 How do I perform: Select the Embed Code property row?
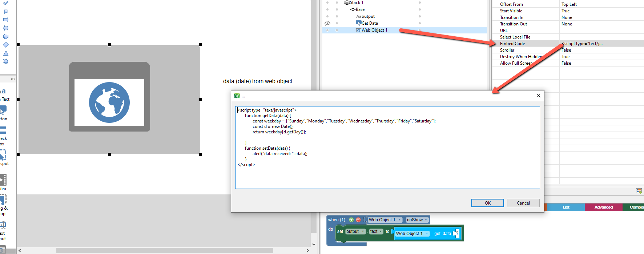[x=568, y=44]
